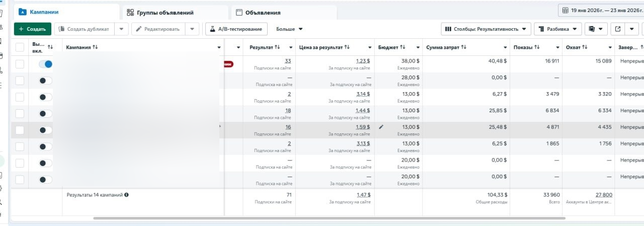The image size is (644, 226).
Task: Click the total spend 104,33 $
Action: pos(497,194)
